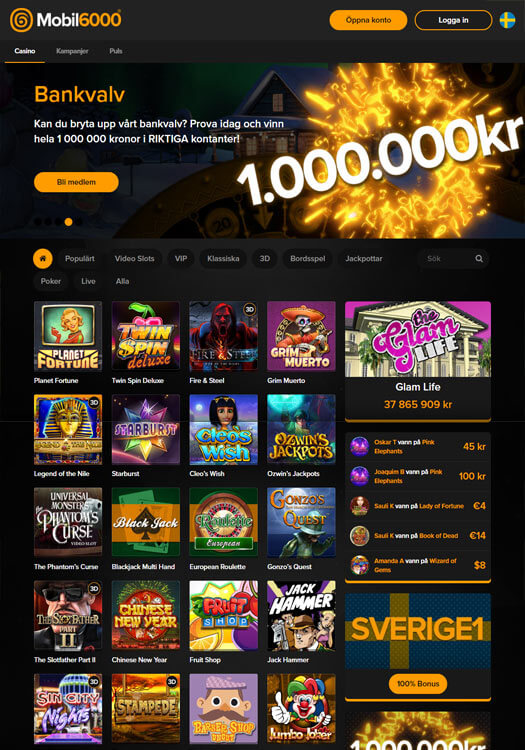
Task: Filter games by Video Slots
Action: tap(134, 258)
